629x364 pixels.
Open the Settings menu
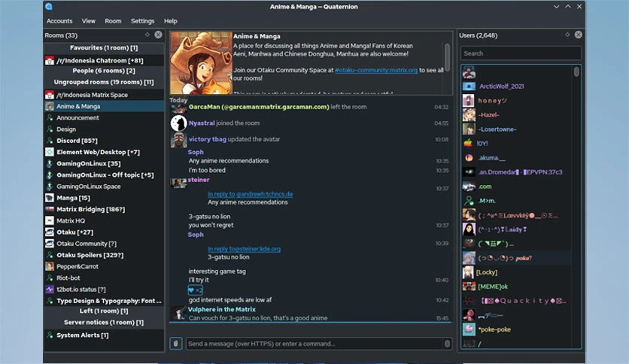pos(142,21)
